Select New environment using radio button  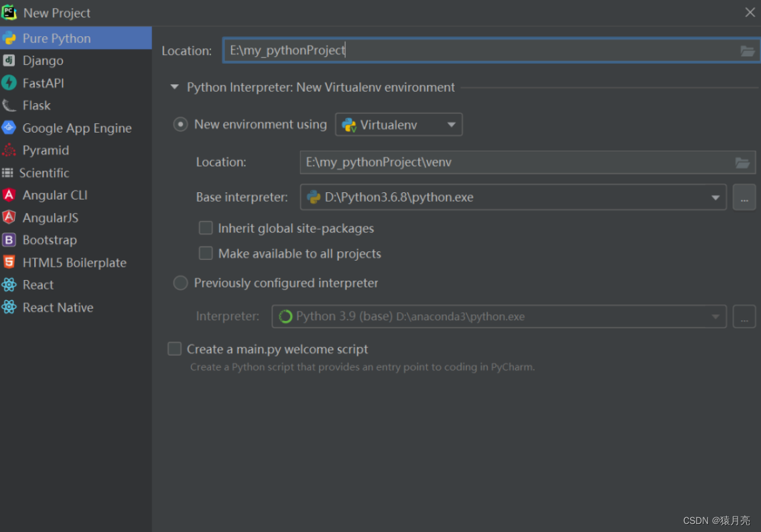tap(181, 125)
